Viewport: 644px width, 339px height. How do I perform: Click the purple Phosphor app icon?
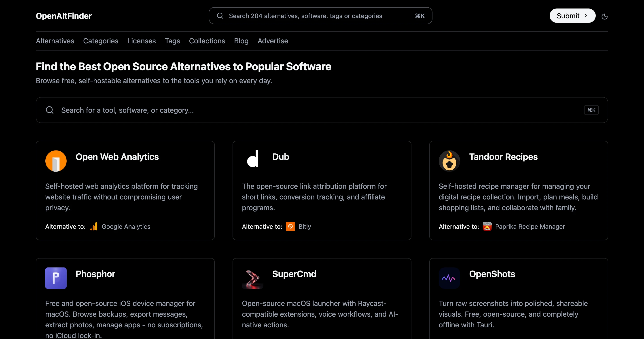click(56, 278)
